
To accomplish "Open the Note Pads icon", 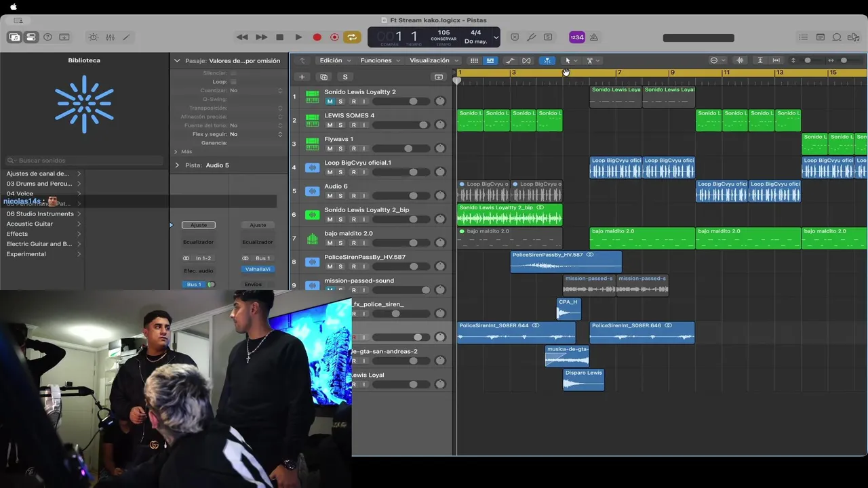I will click(821, 37).
